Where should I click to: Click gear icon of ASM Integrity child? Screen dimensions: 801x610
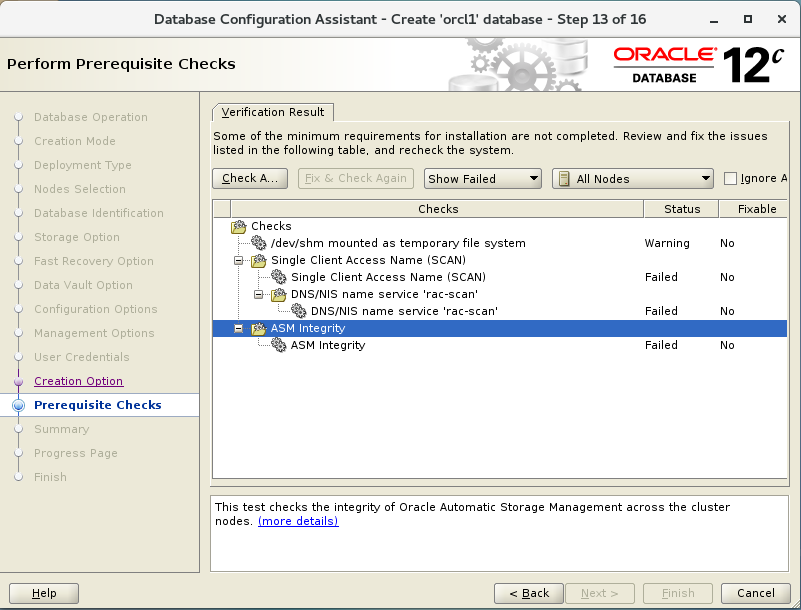[278, 345]
